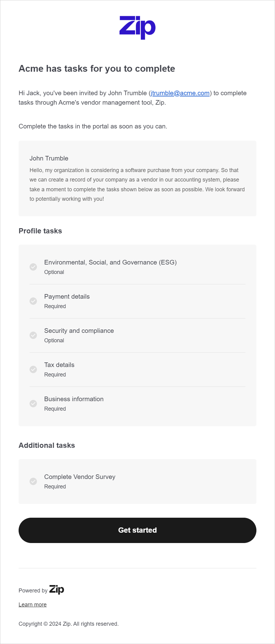This screenshot has height=644, width=275.
Task: Click the Security and compliance check icon
Action: [33, 335]
